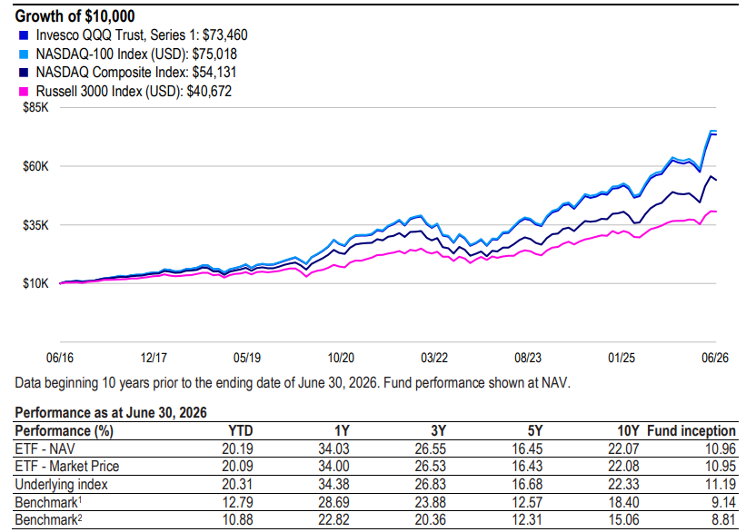Click the Invesco QQQ Trust blue legend swatch
This screenshot has width=756, height=532.
click(23, 35)
